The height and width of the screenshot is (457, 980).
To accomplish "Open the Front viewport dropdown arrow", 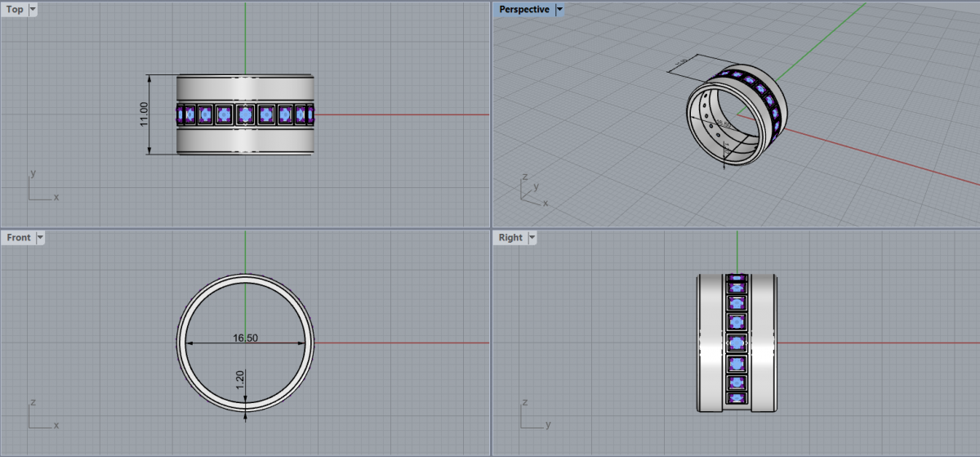I will click(x=40, y=238).
